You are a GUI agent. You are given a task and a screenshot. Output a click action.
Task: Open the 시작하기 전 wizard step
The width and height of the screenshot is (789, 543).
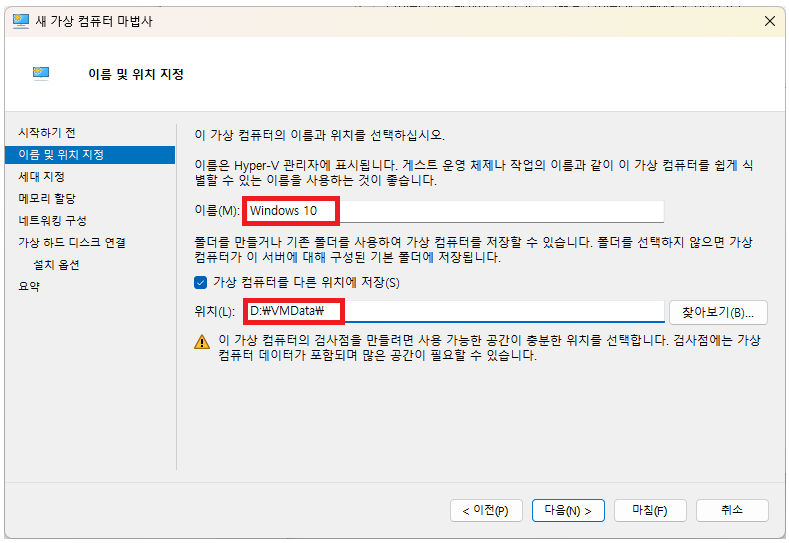tap(47, 133)
